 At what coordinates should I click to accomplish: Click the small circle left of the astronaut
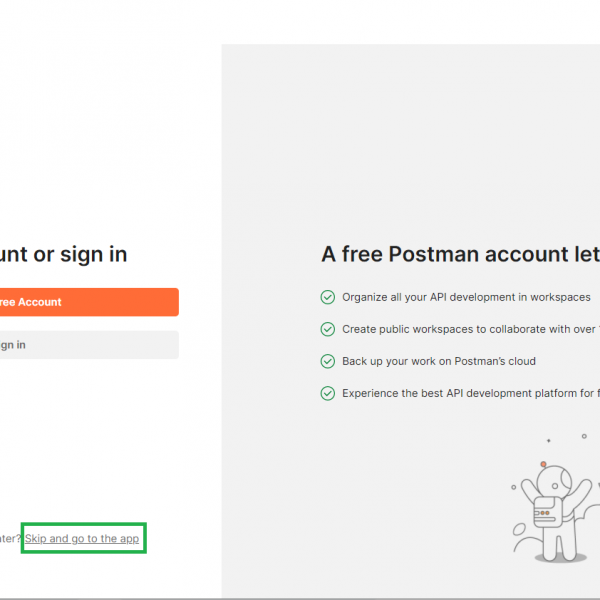coord(514,488)
